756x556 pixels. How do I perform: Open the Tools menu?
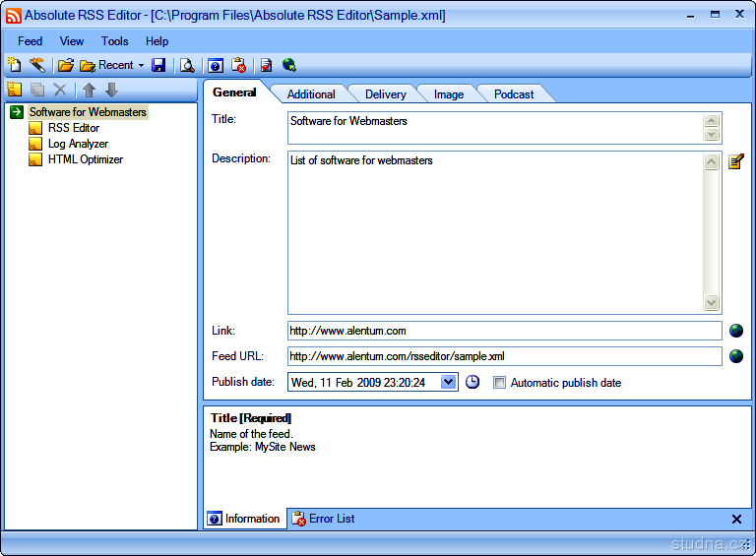pyautogui.click(x=114, y=41)
